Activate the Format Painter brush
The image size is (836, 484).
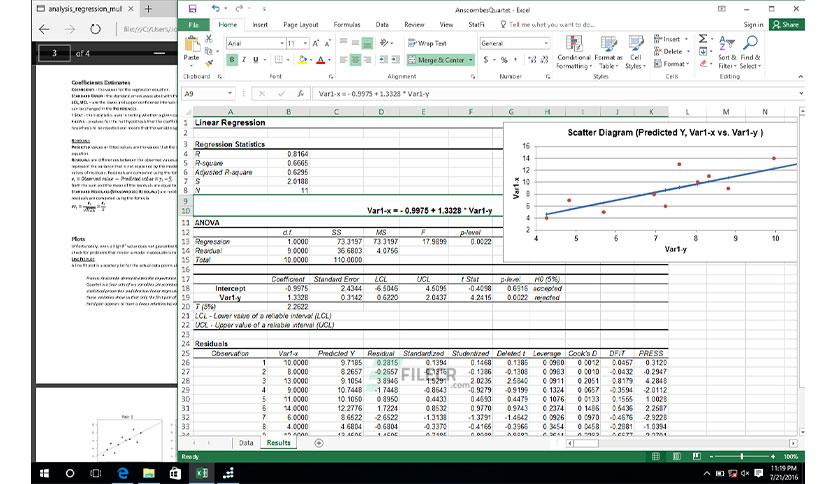tap(208, 62)
